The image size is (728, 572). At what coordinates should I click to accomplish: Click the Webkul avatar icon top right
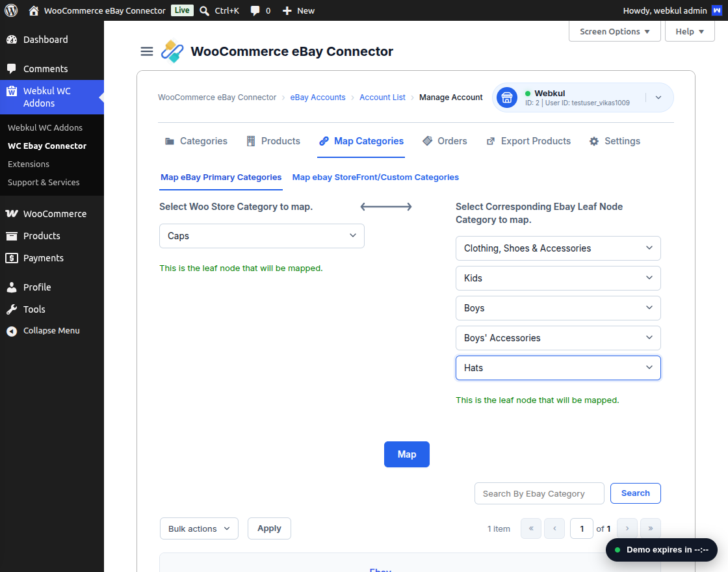(x=717, y=10)
